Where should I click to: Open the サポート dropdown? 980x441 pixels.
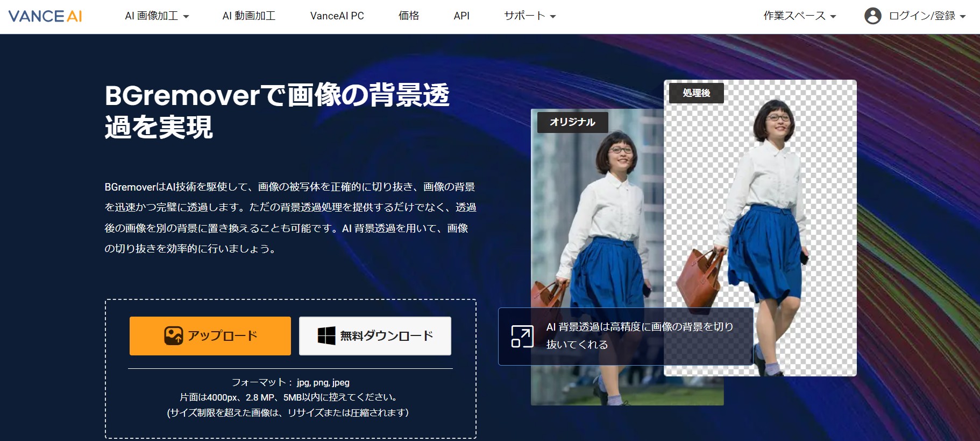[529, 16]
